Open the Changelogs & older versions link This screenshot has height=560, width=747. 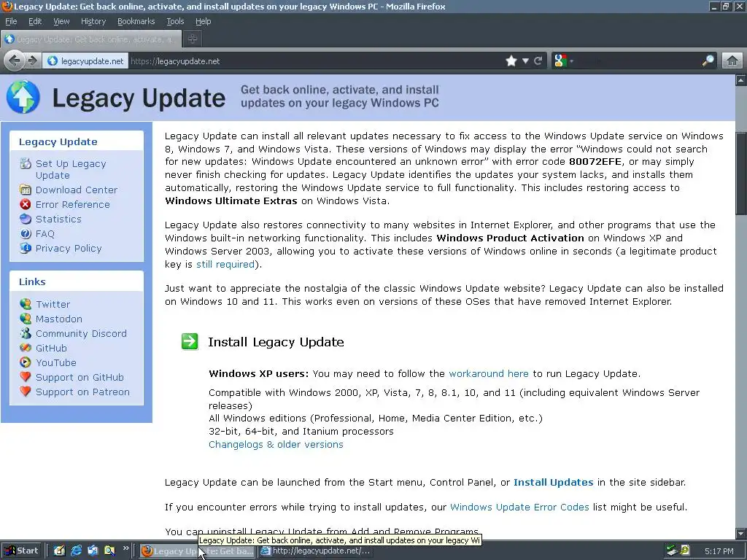(x=276, y=444)
